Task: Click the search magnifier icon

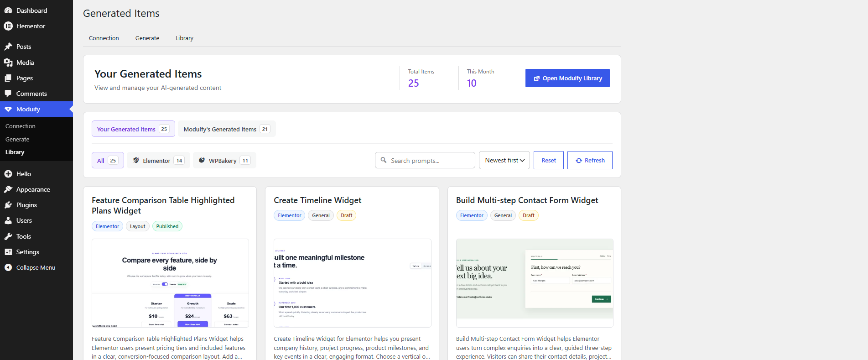Action: coord(384,160)
